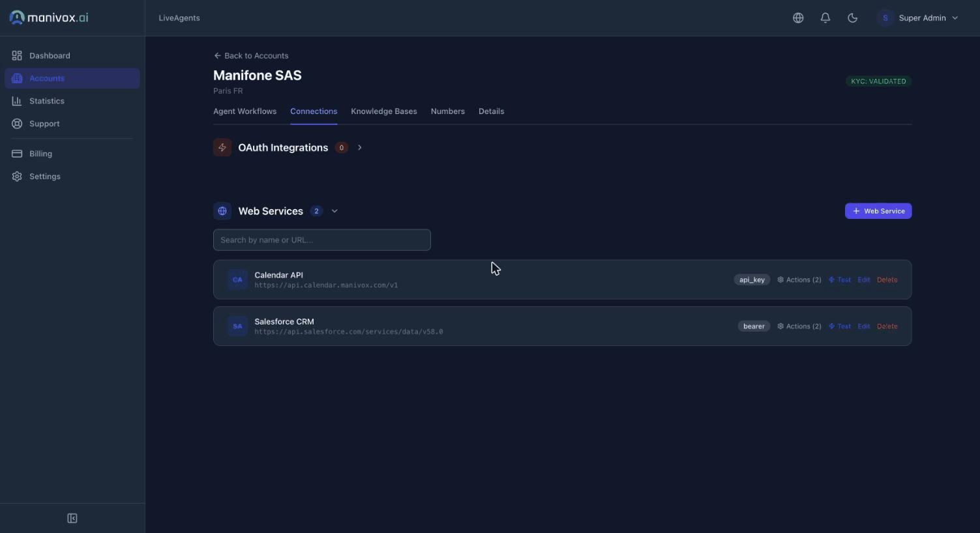This screenshot has height=533, width=980.
Task: Focus the Search by name or URL field
Action: (x=322, y=240)
